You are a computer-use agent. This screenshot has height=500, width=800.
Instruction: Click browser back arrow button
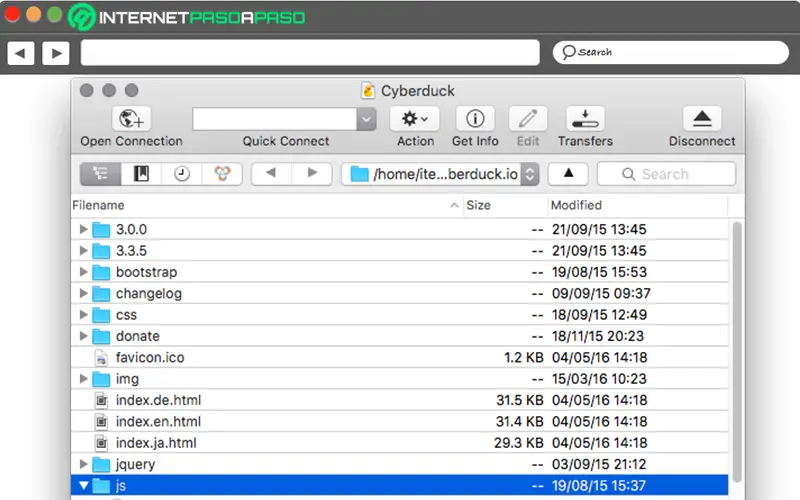(21, 53)
